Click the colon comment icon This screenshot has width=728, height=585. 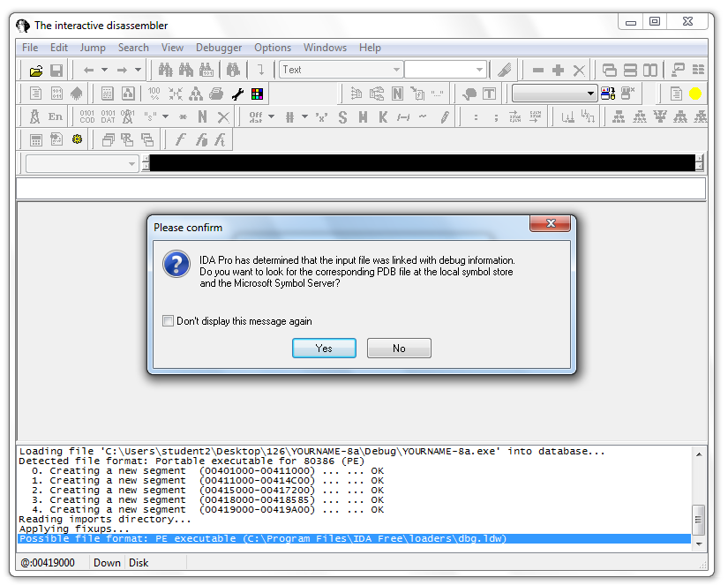[476, 117]
